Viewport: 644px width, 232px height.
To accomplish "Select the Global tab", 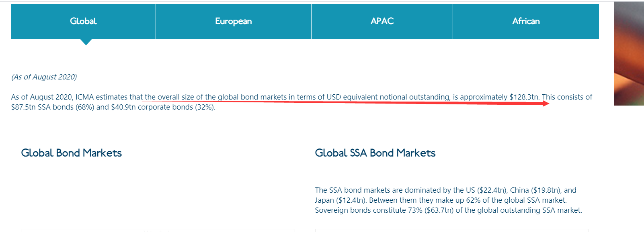I will pos(83,21).
